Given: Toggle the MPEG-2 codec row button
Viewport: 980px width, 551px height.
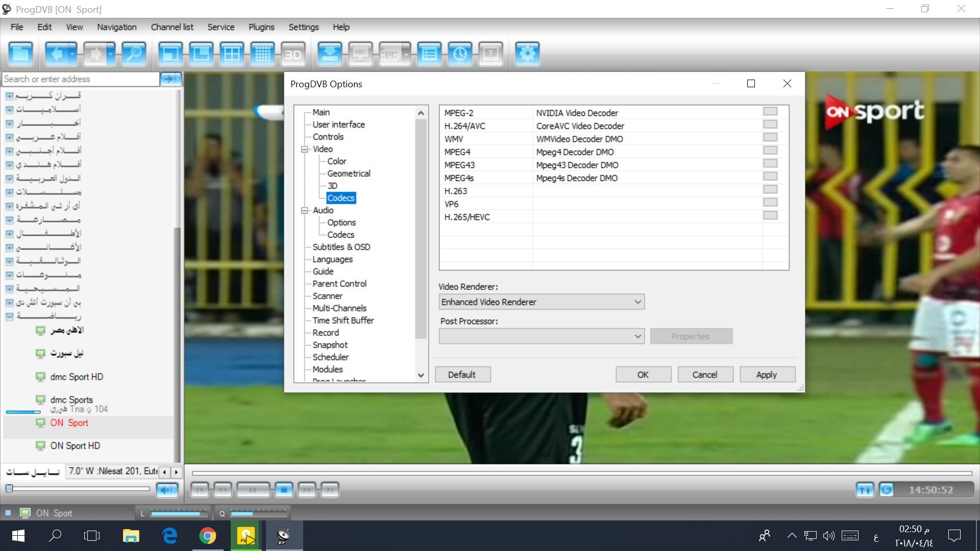Looking at the screenshot, I should 770,111.
